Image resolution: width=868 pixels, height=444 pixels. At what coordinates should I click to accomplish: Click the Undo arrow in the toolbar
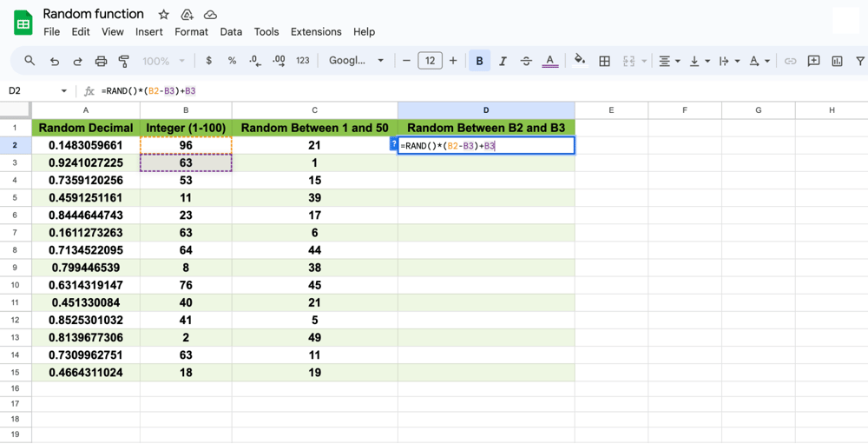click(x=55, y=61)
